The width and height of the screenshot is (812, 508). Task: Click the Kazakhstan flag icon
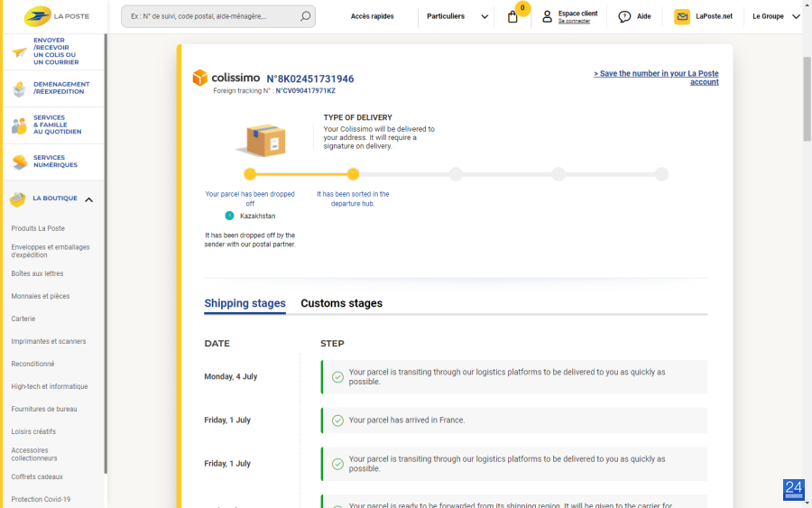(x=229, y=216)
